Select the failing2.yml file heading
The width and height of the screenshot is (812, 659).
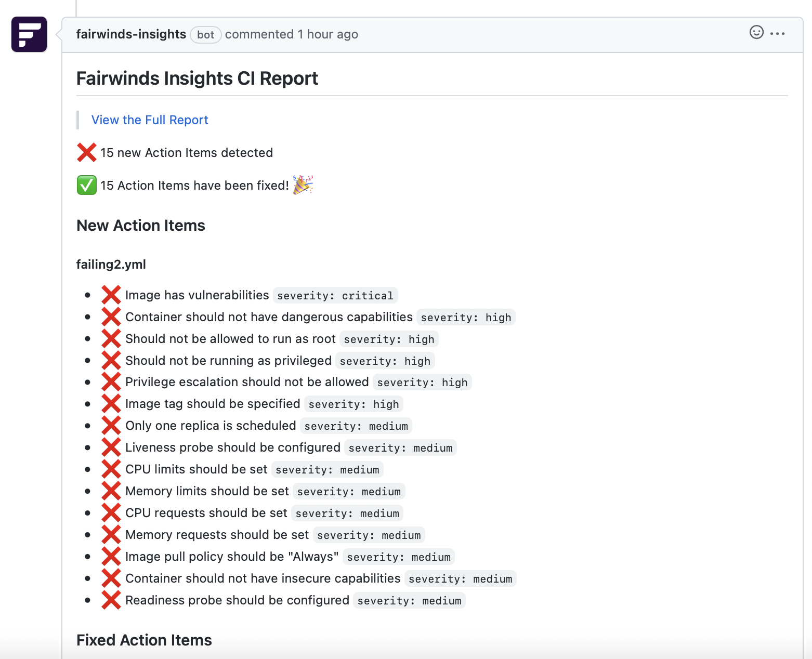point(111,265)
